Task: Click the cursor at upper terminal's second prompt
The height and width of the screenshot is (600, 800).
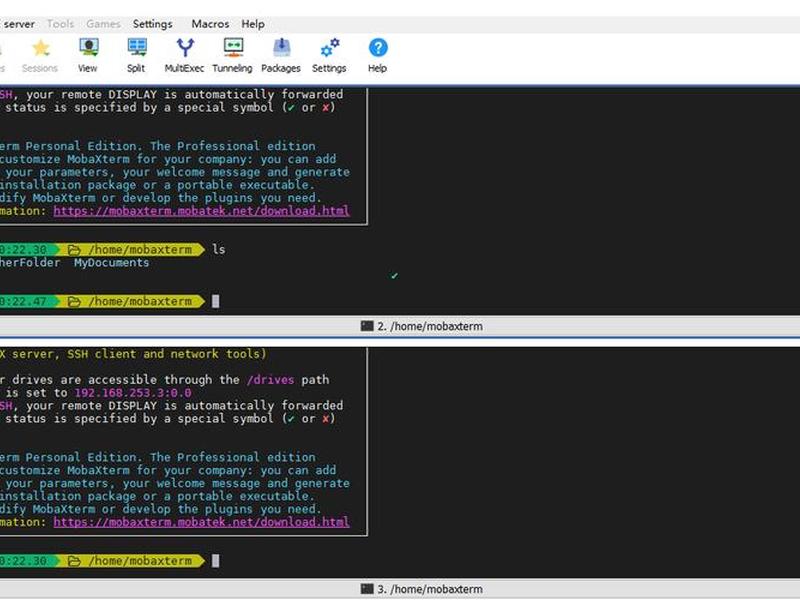Action: tap(216, 302)
